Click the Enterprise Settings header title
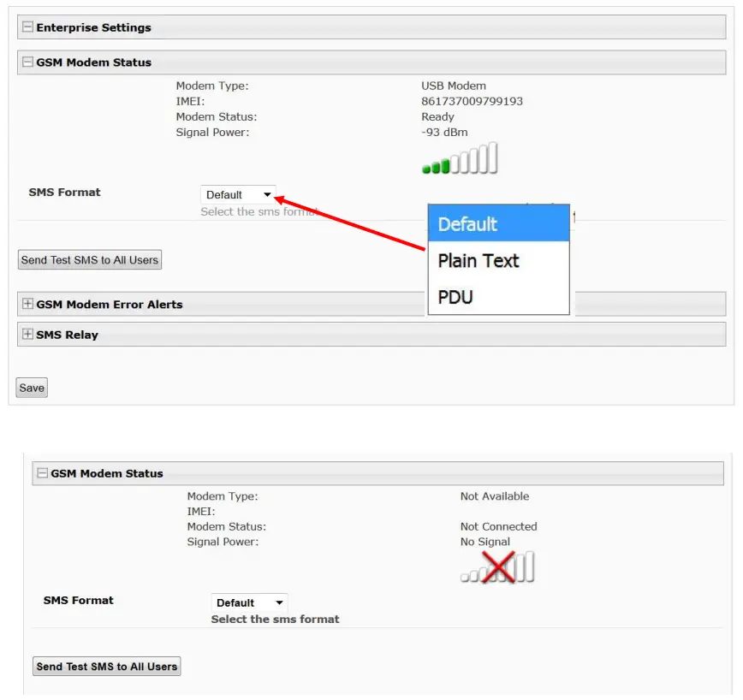Image resolution: width=743 pixels, height=700 pixels. (93, 27)
